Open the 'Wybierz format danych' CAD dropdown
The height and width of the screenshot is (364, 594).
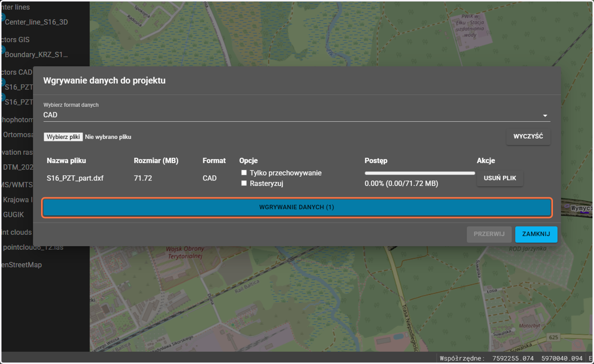pos(297,115)
